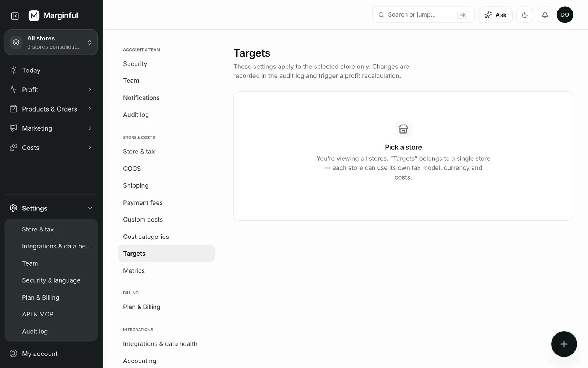Open Accounting integrations settings

[166, 361]
